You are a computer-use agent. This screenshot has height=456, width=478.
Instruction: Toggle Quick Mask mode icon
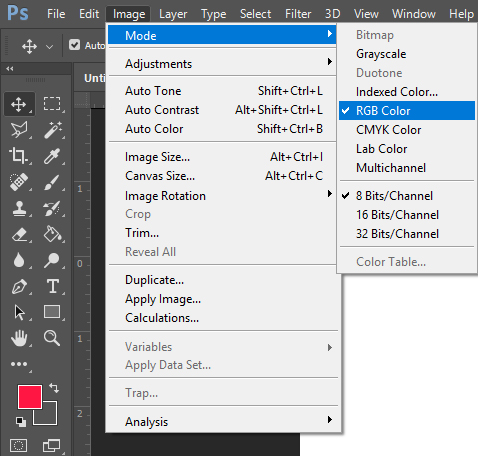(x=19, y=446)
